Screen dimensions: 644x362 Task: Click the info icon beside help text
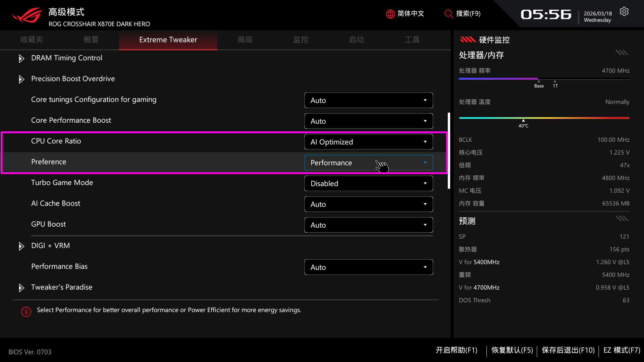26,311
